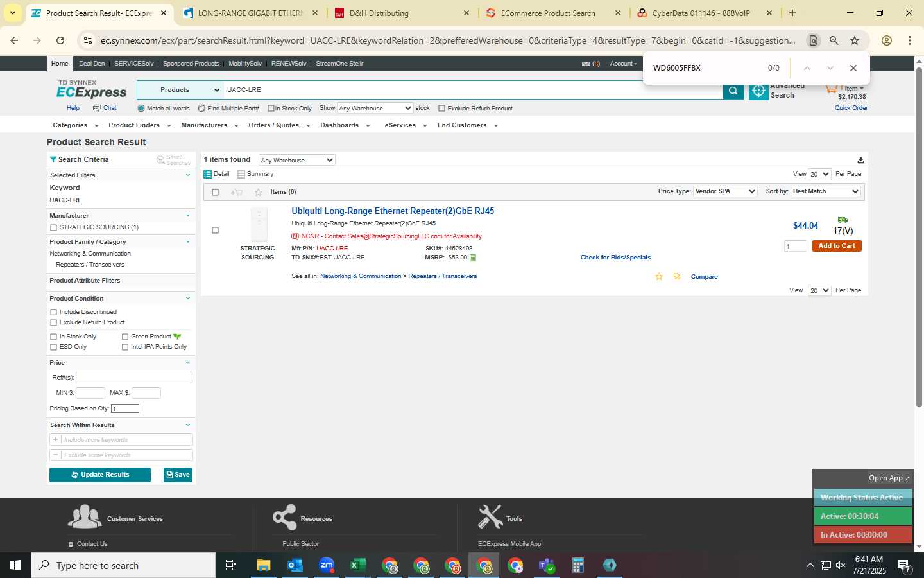
Task: Open MSRP price sheet icon
Action: click(x=473, y=258)
